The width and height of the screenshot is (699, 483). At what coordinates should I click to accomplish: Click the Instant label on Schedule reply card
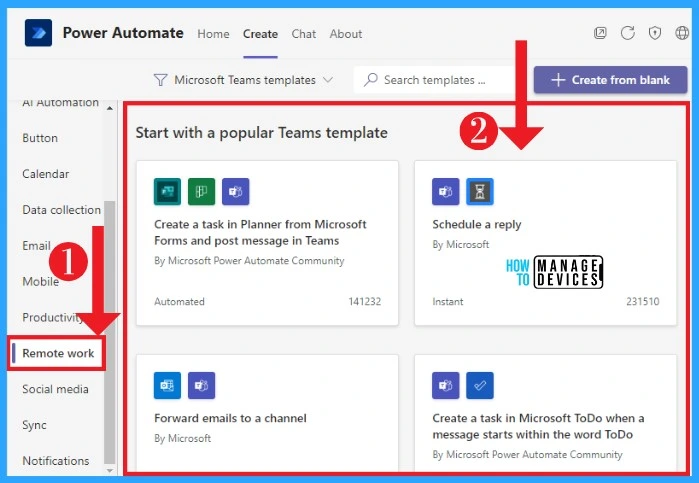pyautogui.click(x=448, y=301)
